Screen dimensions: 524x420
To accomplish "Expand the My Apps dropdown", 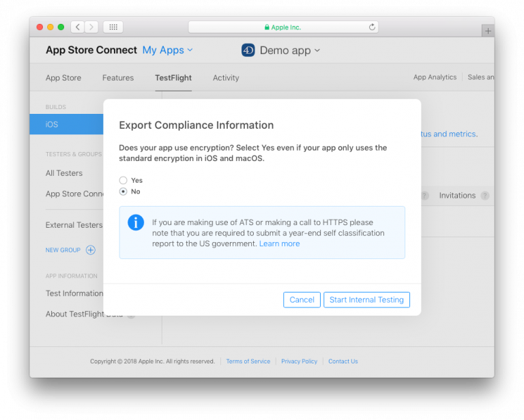I will click(167, 50).
